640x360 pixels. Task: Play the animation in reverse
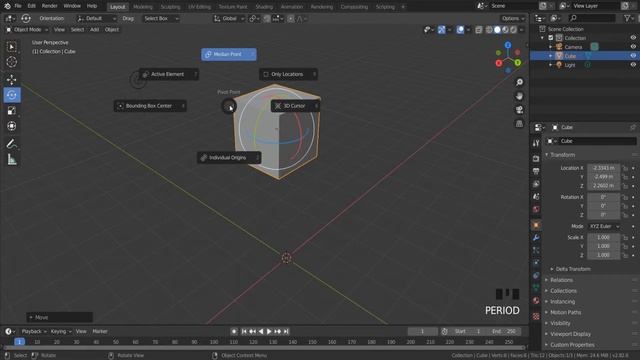coord(261,331)
